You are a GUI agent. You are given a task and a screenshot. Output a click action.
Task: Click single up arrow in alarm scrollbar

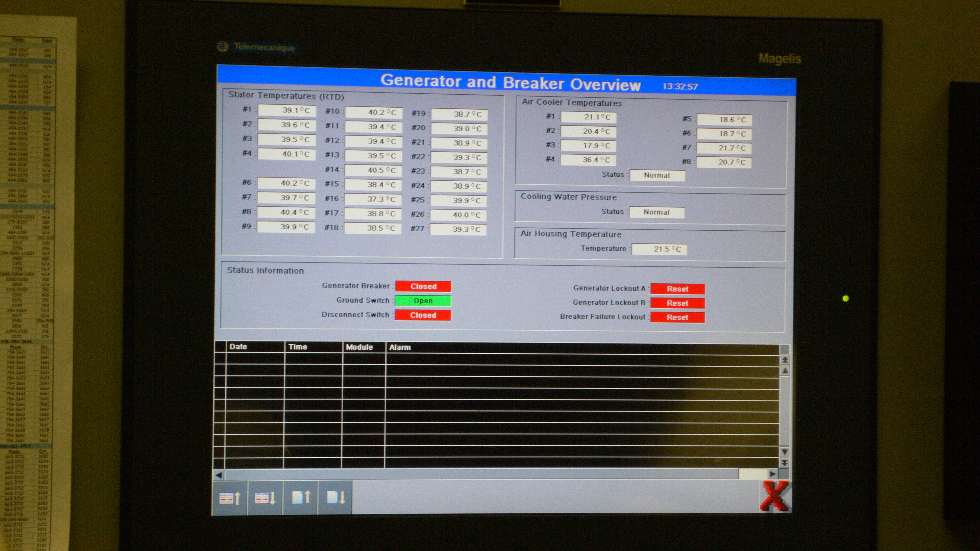[785, 370]
